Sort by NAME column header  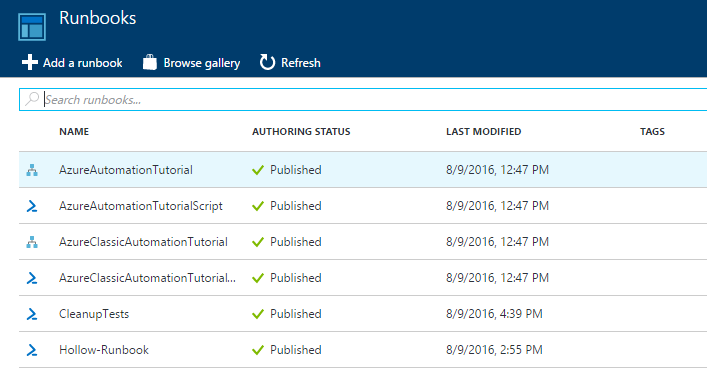(74, 132)
